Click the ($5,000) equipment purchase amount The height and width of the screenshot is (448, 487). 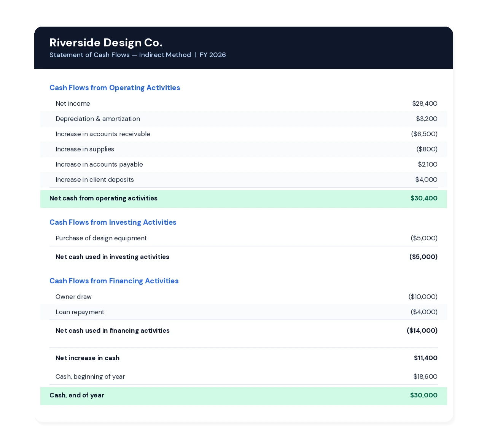point(424,238)
